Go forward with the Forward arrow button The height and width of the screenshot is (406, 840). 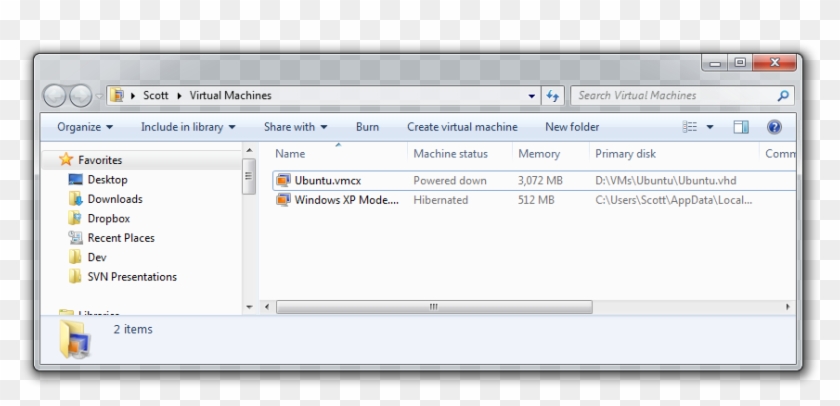click(80, 96)
